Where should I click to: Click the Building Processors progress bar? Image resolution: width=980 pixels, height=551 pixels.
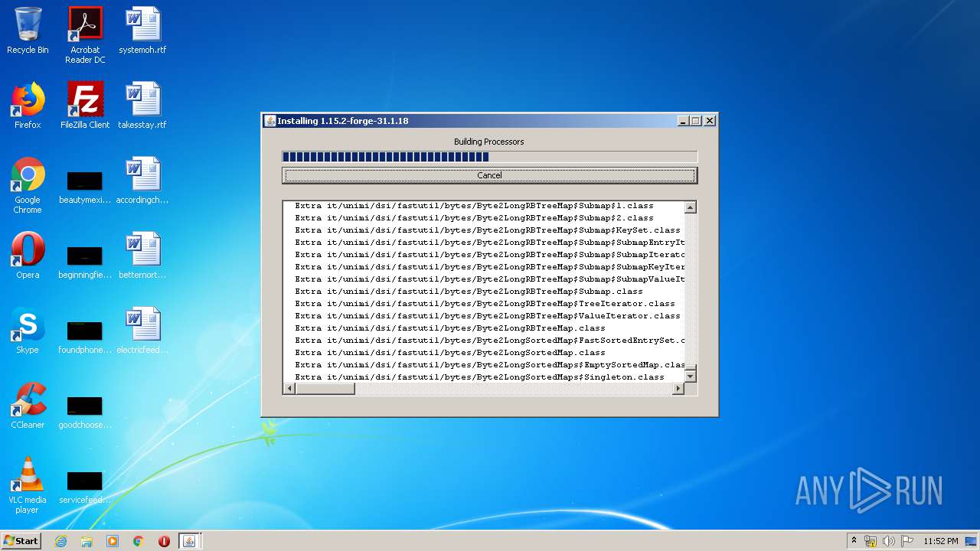coord(489,157)
